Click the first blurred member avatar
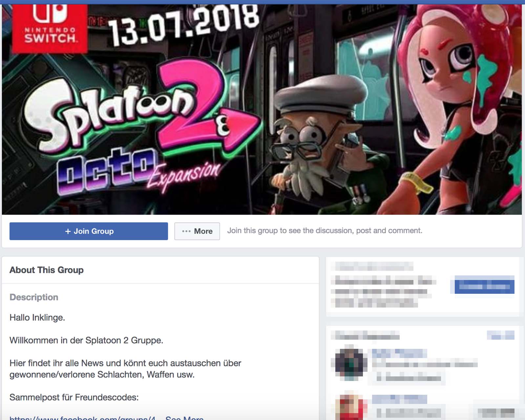The image size is (525, 420). pos(350,364)
